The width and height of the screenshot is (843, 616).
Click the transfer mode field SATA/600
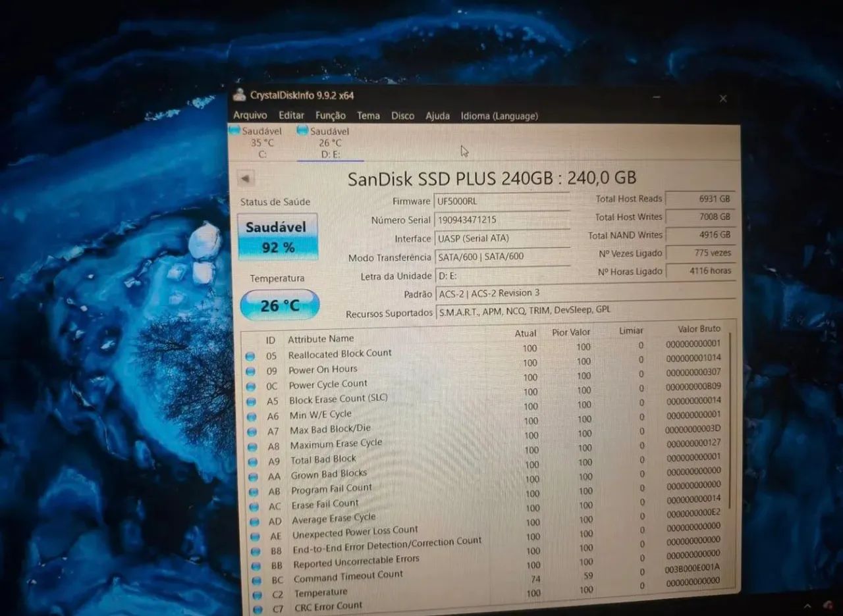[x=502, y=256]
